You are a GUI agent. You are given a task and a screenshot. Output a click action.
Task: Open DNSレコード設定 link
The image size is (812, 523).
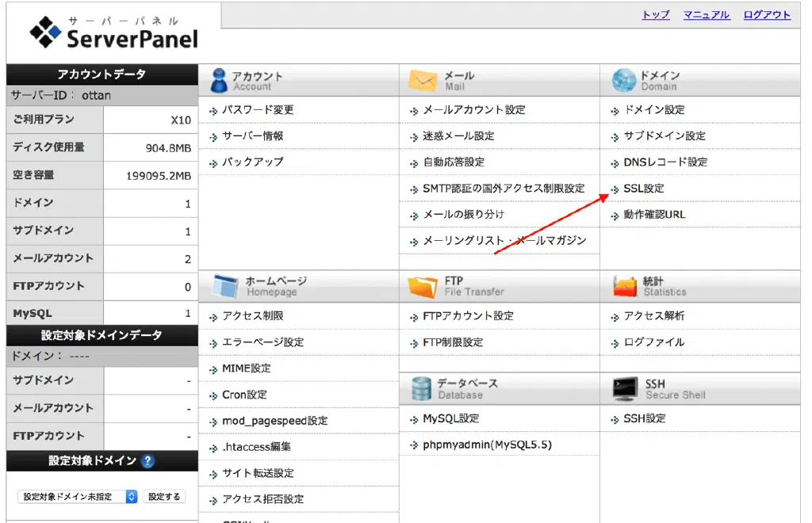click(665, 162)
